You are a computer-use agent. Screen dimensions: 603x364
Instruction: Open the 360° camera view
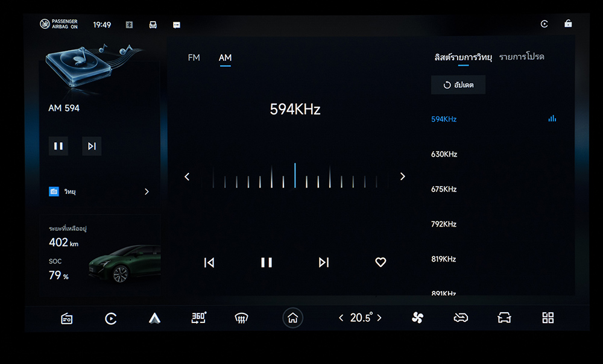pos(198,318)
